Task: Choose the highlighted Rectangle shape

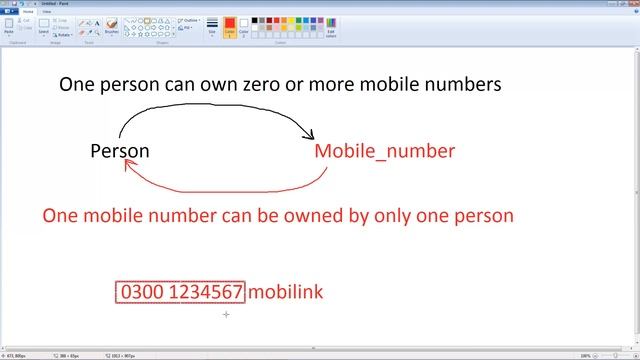Action: click(x=147, y=21)
